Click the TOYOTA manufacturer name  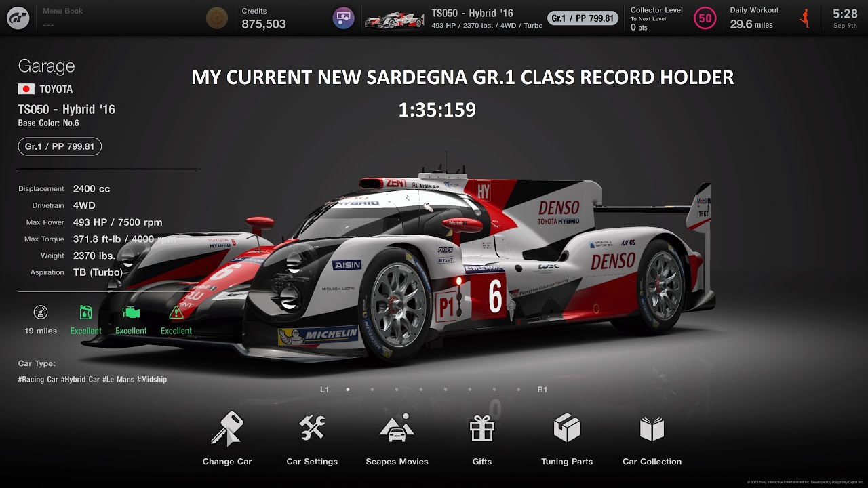56,89
